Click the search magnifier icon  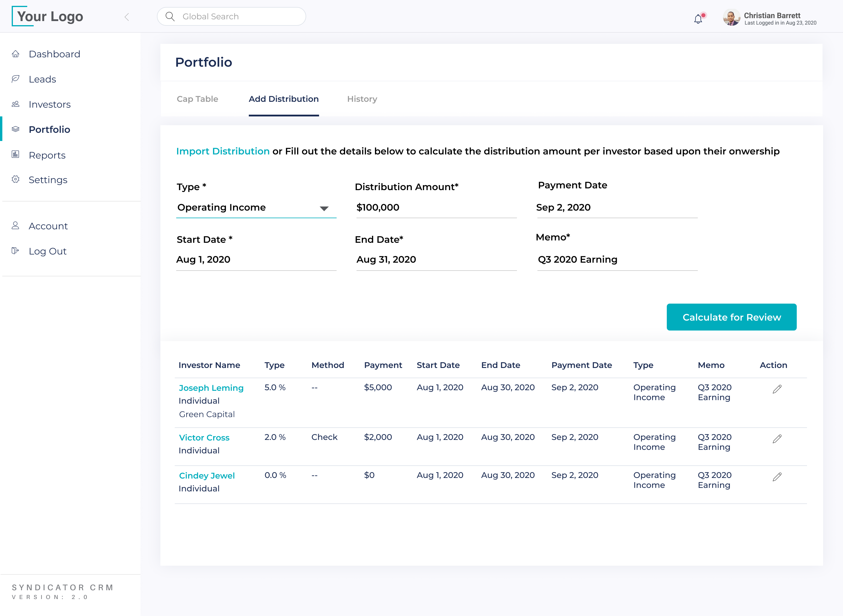tap(170, 16)
